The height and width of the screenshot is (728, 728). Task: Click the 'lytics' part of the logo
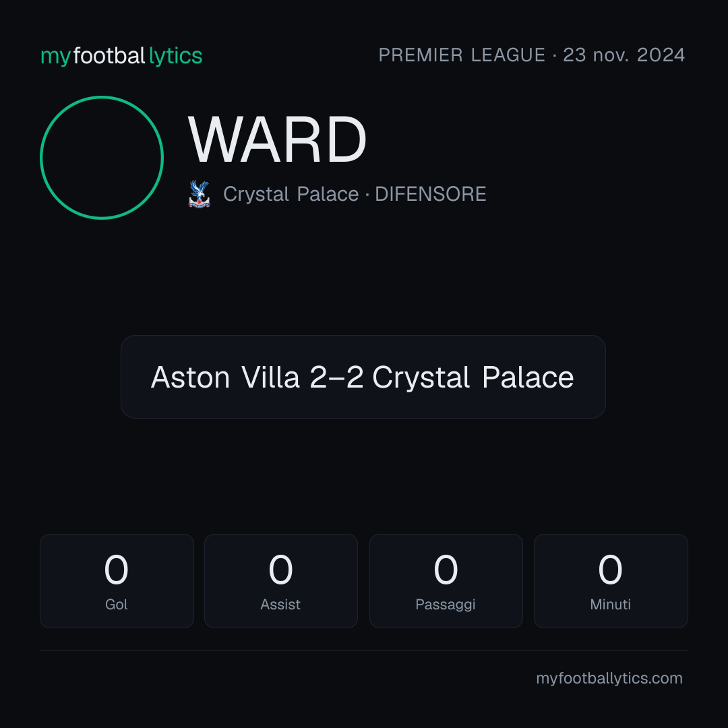(176, 56)
